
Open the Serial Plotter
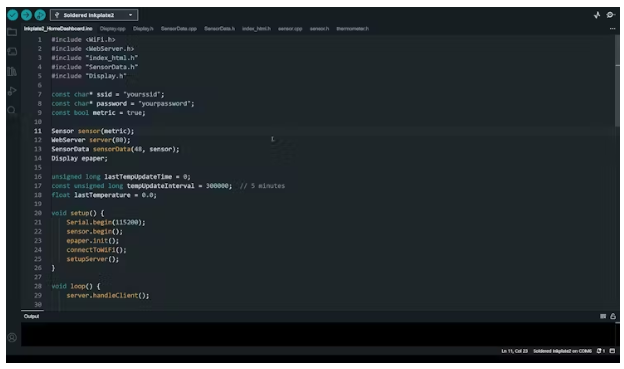pos(597,15)
